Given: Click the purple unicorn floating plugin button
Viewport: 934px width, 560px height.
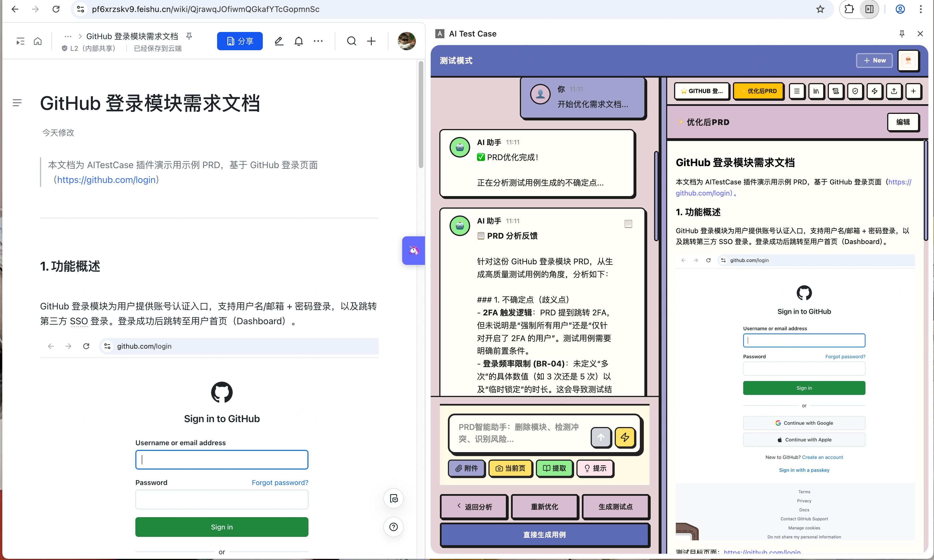Looking at the screenshot, I should (413, 251).
